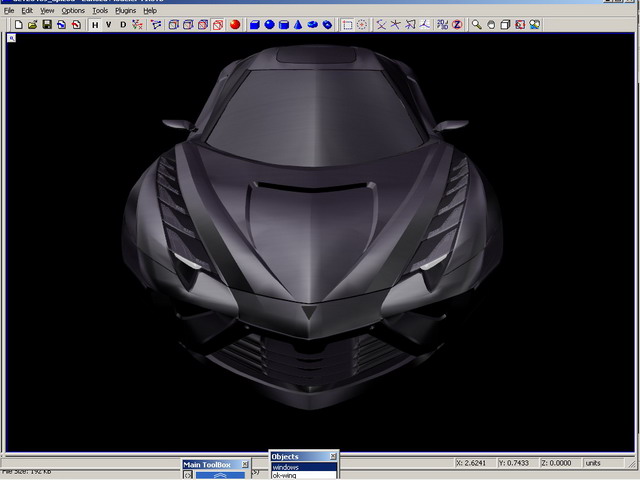640x480 pixels.
Task: Click the Z axis red circle icon
Action: 457,24
